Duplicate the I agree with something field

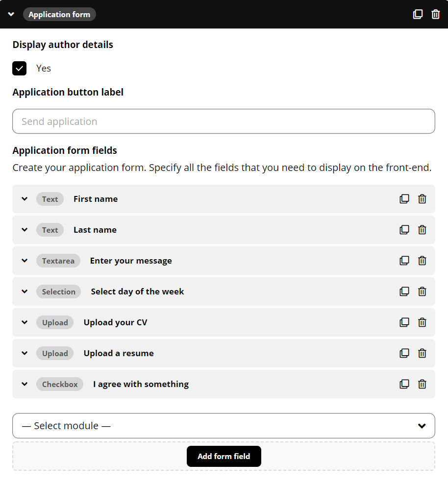point(404,384)
